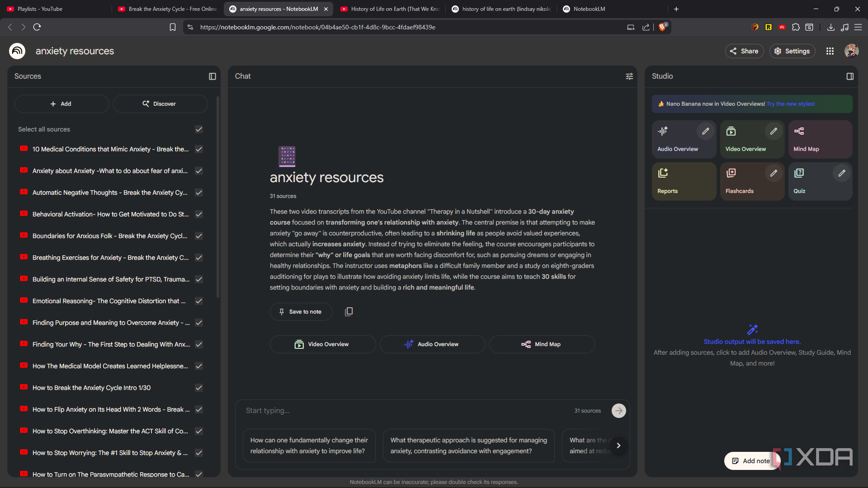Click the NotebookLM home logo
The image size is (868, 488).
coord(17,51)
